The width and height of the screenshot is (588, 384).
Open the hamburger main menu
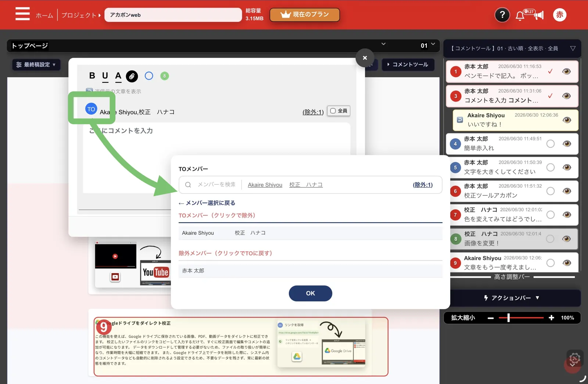click(x=22, y=14)
